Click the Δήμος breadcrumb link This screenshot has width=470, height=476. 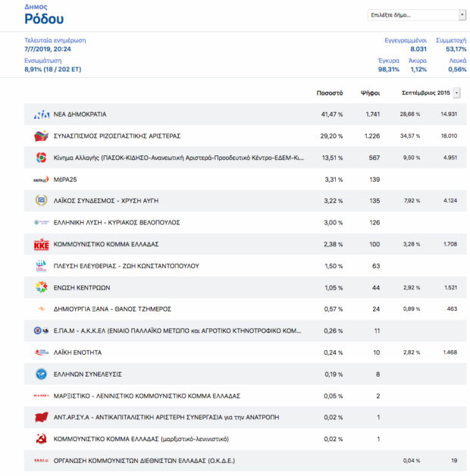click(x=36, y=7)
